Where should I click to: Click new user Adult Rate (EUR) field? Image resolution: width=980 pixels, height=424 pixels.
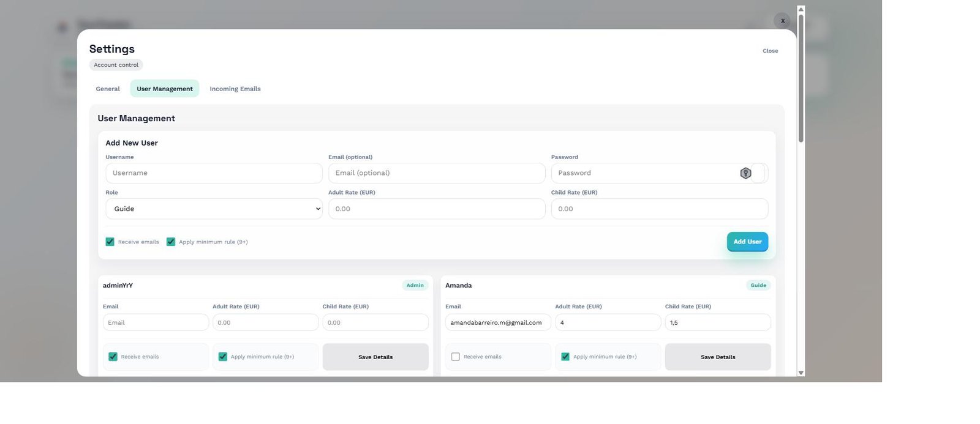(x=437, y=209)
